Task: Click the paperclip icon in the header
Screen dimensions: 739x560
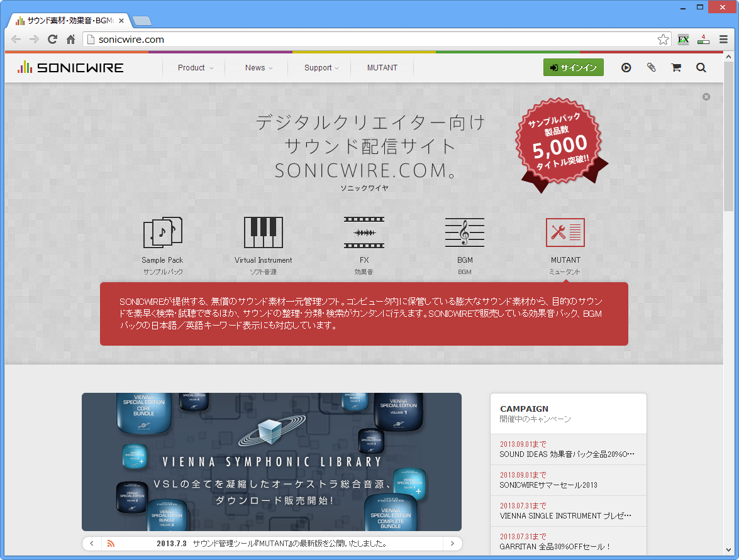Action: [651, 67]
